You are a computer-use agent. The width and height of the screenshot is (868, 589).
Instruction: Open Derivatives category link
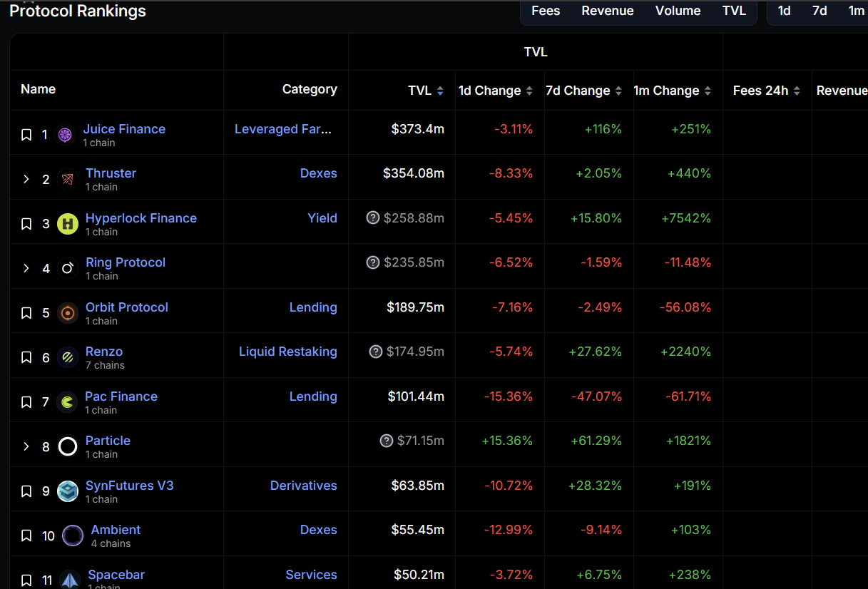pyautogui.click(x=304, y=486)
